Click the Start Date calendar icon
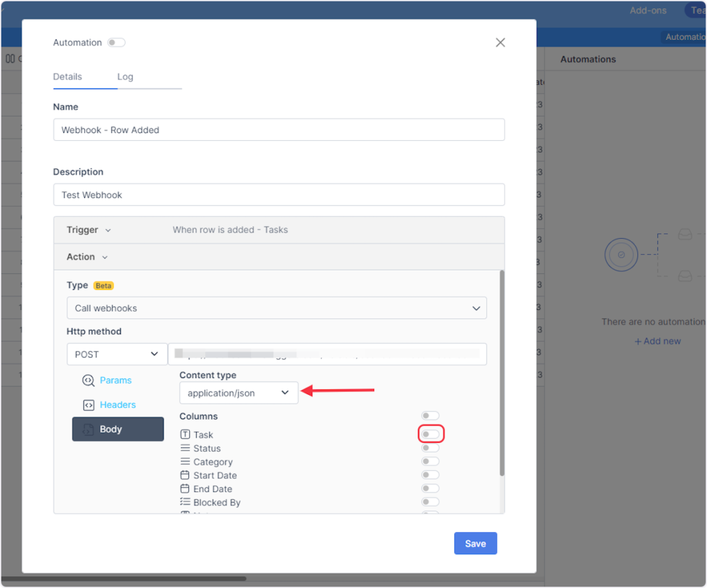 [x=185, y=476]
